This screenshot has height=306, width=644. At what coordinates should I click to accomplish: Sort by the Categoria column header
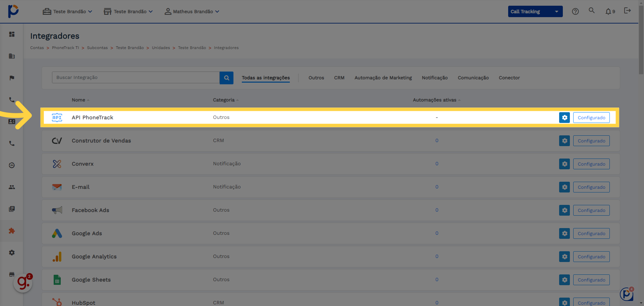pyautogui.click(x=226, y=100)
